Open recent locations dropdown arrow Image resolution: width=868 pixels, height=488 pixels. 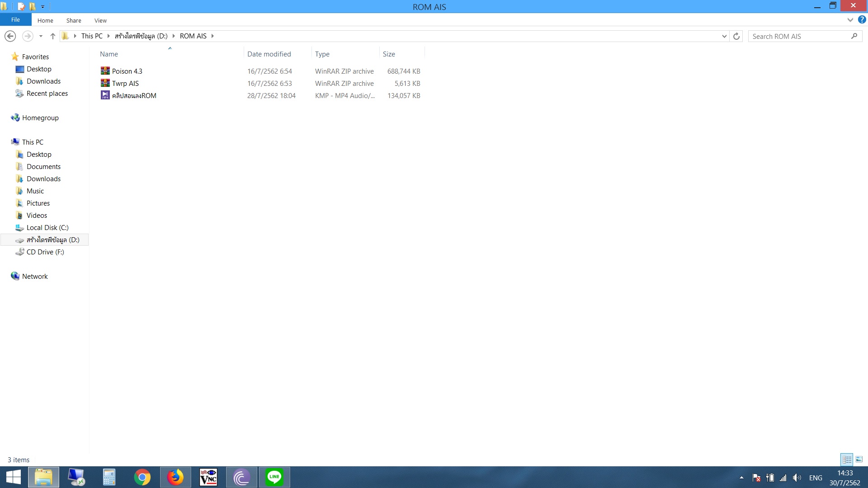point(41,36)
